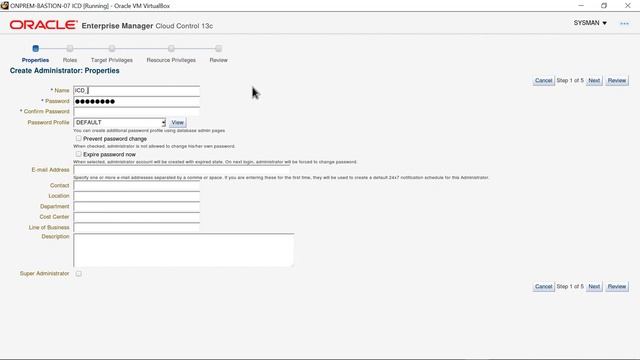Focus the Name input field
Image resolution: width=640 pixels, height=360 pixels.
point(137,91)
